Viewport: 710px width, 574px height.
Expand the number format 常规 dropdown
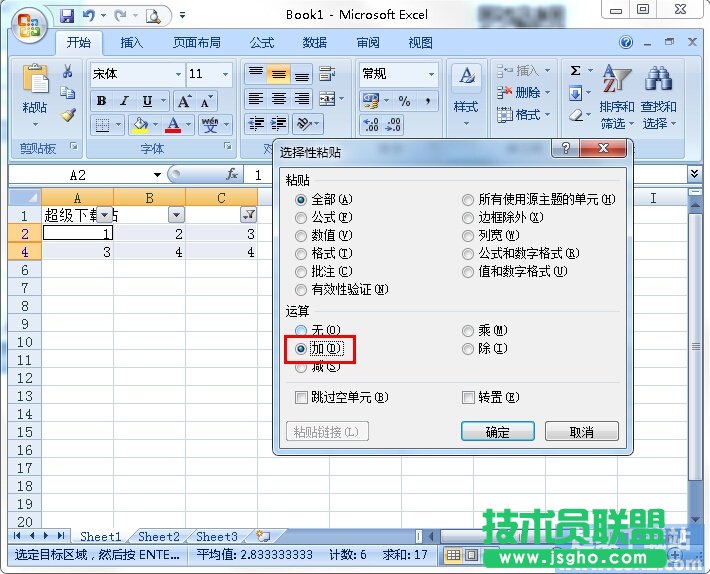[432, 74]
